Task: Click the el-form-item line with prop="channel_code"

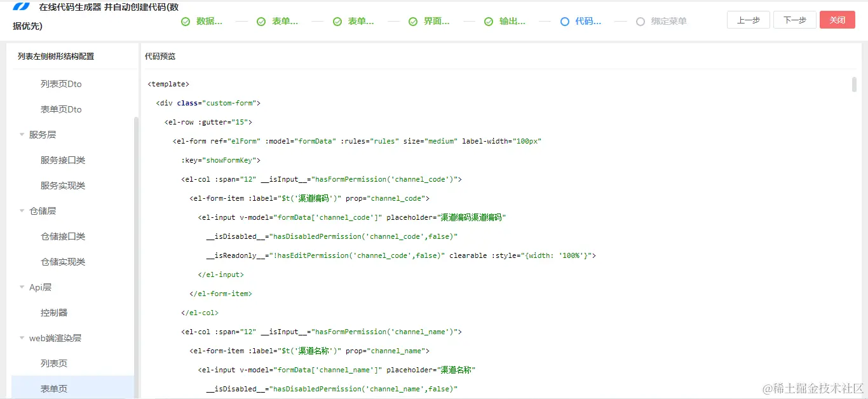Action: 309,198
